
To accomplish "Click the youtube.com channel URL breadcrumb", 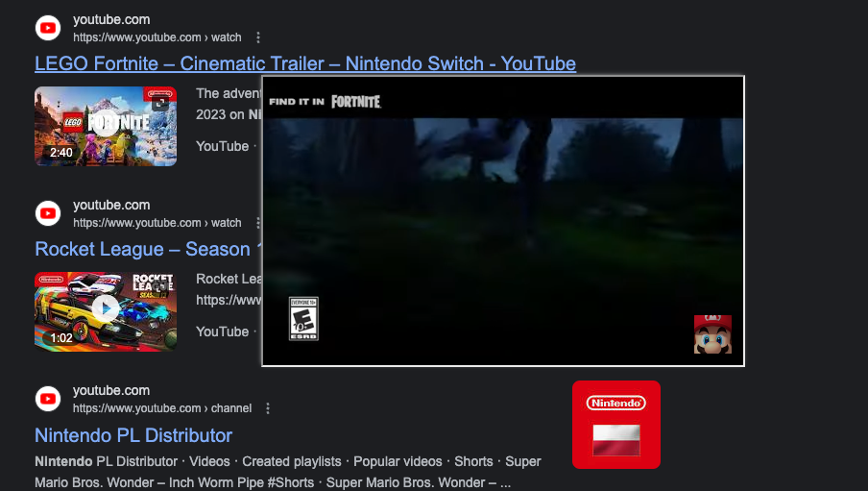I will (x=162, y=408).
